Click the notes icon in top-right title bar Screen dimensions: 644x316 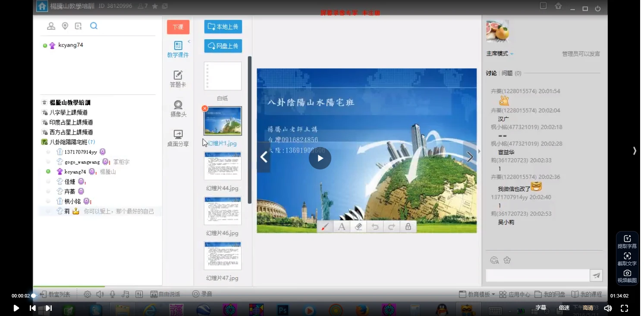pos(543,6)
